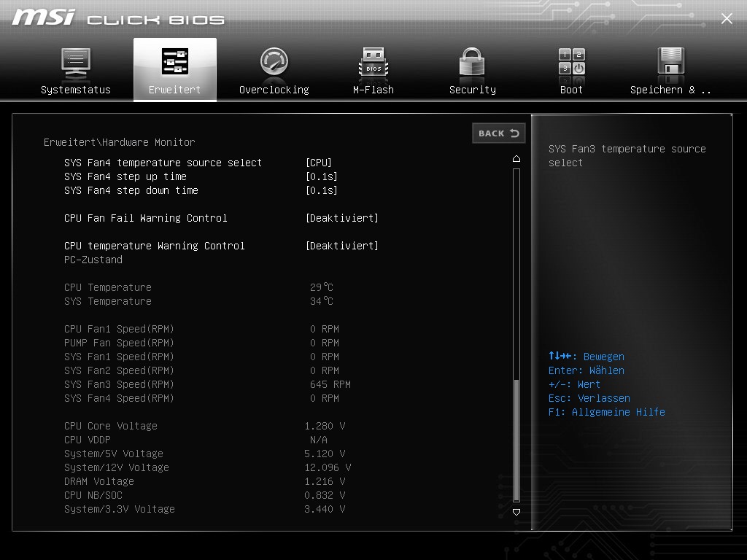
Task: Switch to the Systemstatus tab label
Action: click(x=76, y=90)
